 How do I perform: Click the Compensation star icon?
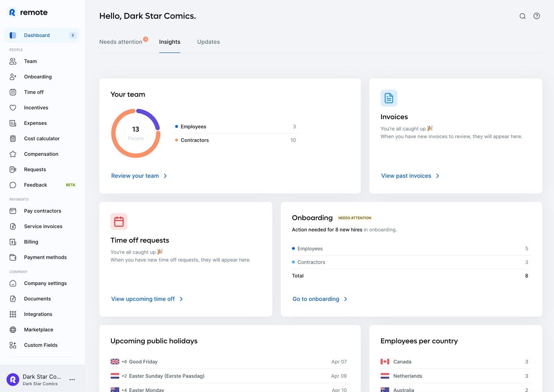coord(13,154)
